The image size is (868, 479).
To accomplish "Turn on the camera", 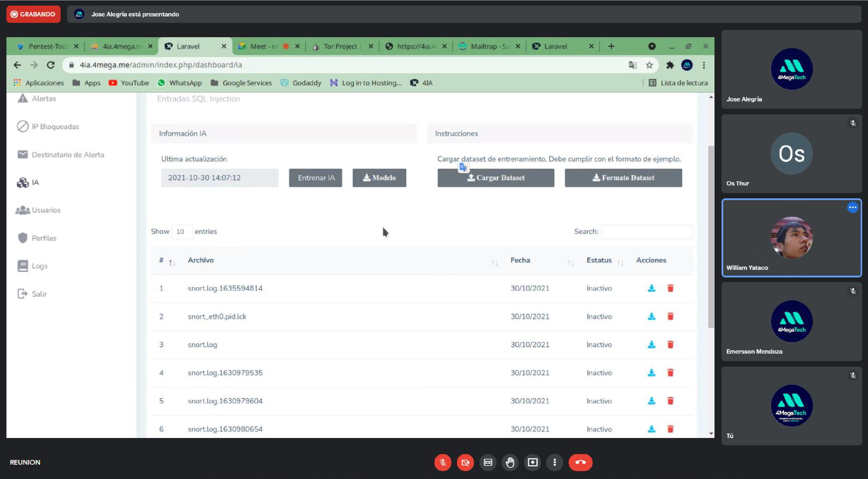I will 465,463.
